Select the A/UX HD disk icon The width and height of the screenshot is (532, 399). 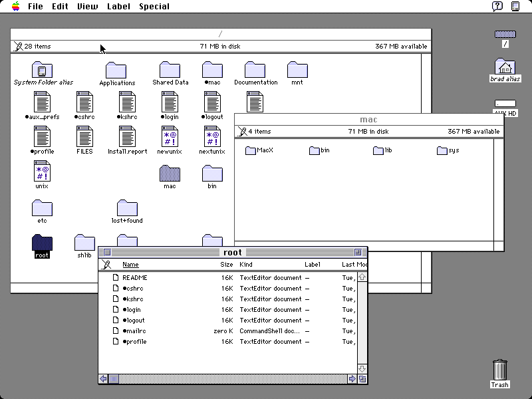tap(505, 104)
